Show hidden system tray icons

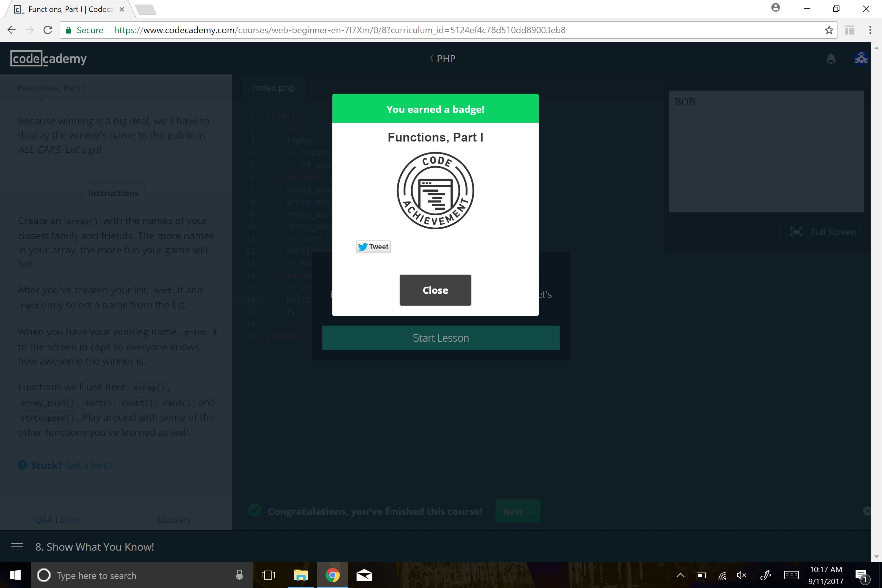[680, 575]
